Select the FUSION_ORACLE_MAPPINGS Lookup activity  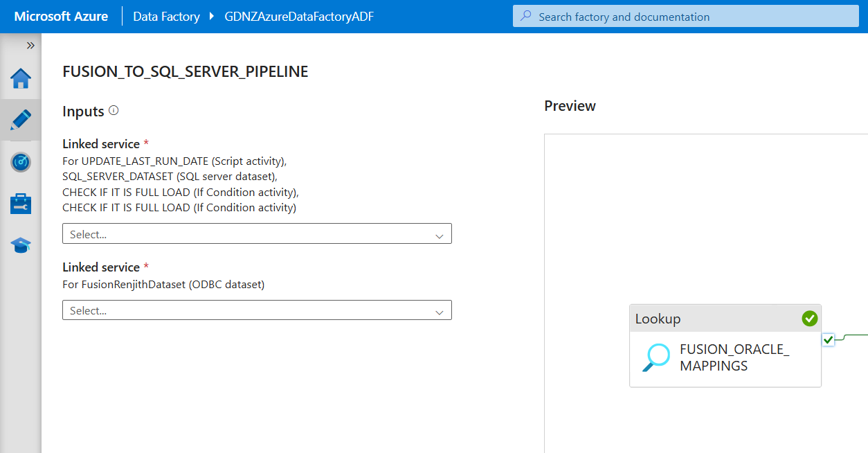[x=725, y=346]
